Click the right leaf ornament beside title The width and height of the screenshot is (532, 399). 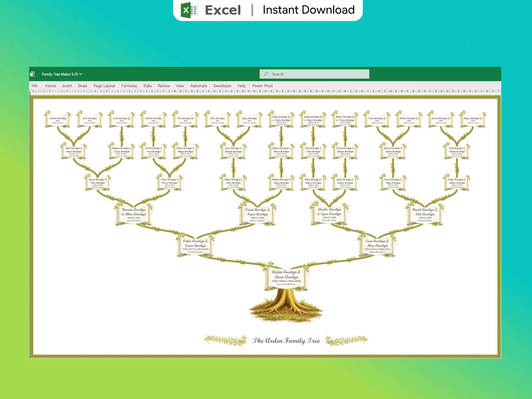coord(347,340)
